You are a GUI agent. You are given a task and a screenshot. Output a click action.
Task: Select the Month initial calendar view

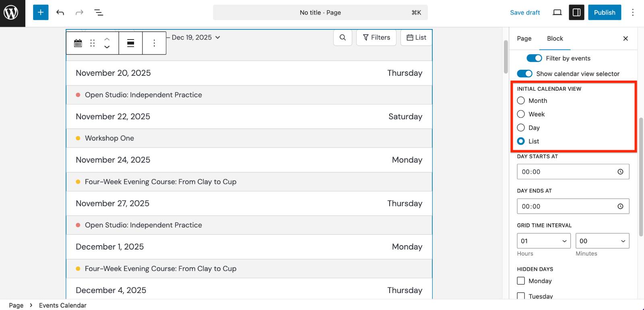pos(520,100)
